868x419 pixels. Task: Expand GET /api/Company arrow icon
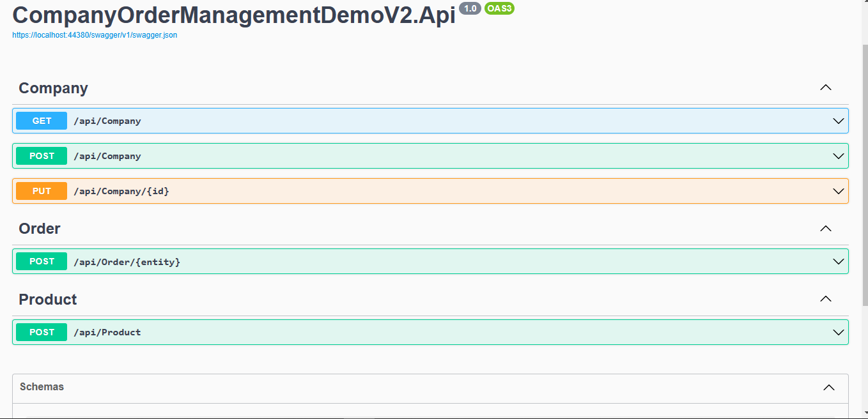click(x=839, y=121)
